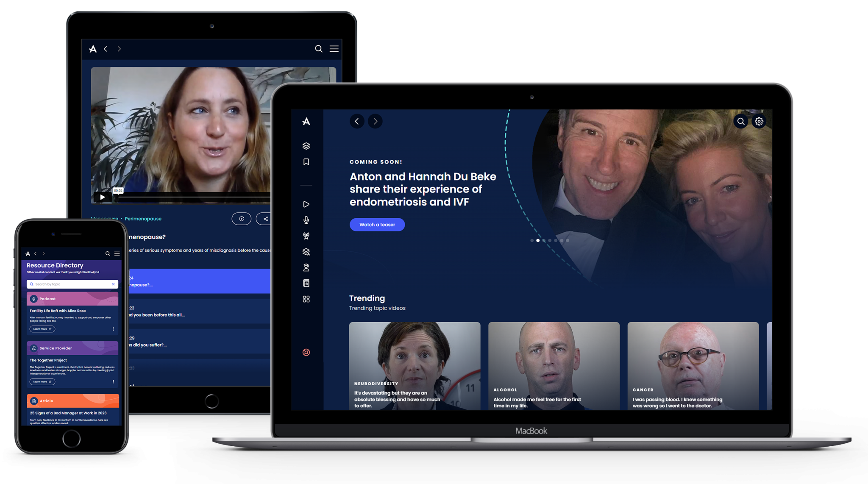Screen dimensions: 868x484
Task: Click the play/video icon in sidebar
Action: pyautogui.click(x=306, y=204)
